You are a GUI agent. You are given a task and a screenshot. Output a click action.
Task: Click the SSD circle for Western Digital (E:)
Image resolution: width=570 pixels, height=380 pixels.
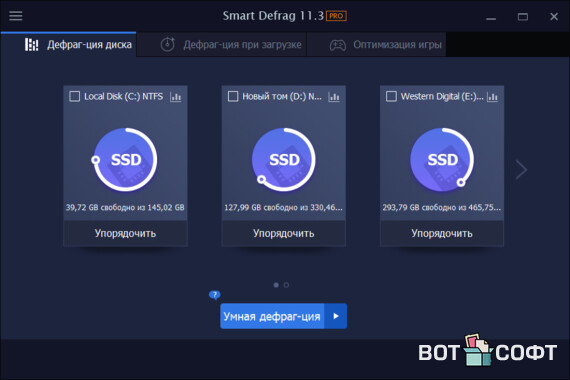(x=442, y=159)
